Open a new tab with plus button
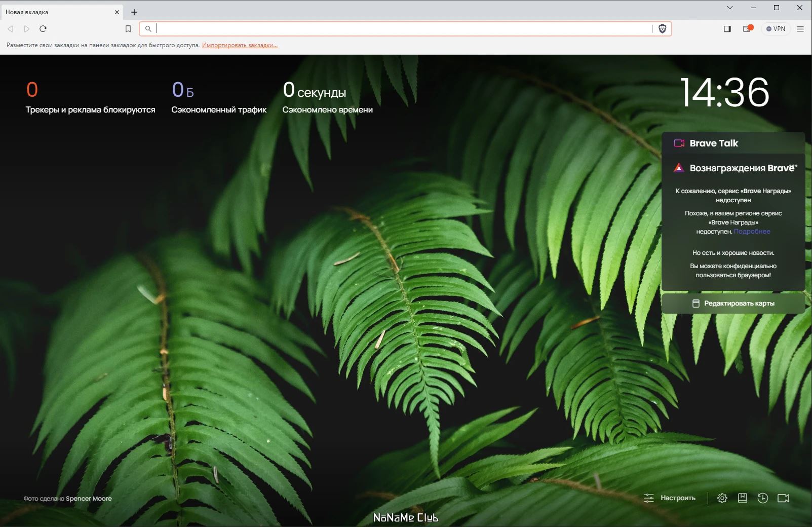The width and height of the screenshot is (812, 527). (x=134, y=12)
